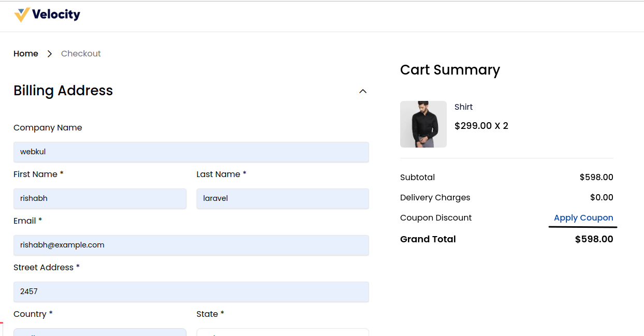
Task: Select the Checkout breadcrumb item
Action: coord(81,53)
